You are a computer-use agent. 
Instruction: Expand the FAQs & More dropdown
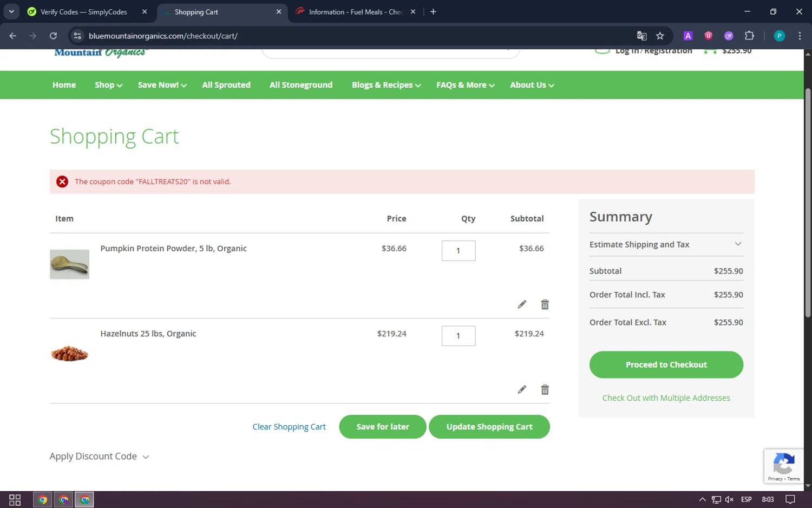466,85
